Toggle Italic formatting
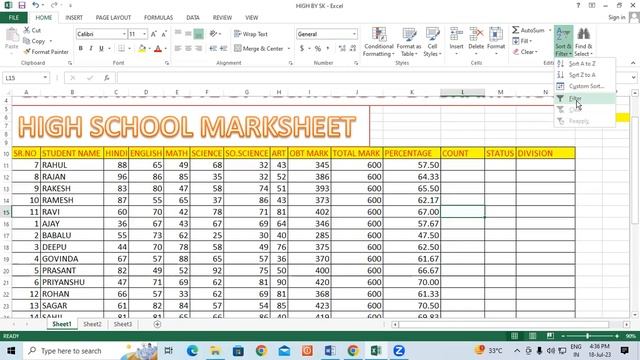The image size is (640, 360). [91, 49]
